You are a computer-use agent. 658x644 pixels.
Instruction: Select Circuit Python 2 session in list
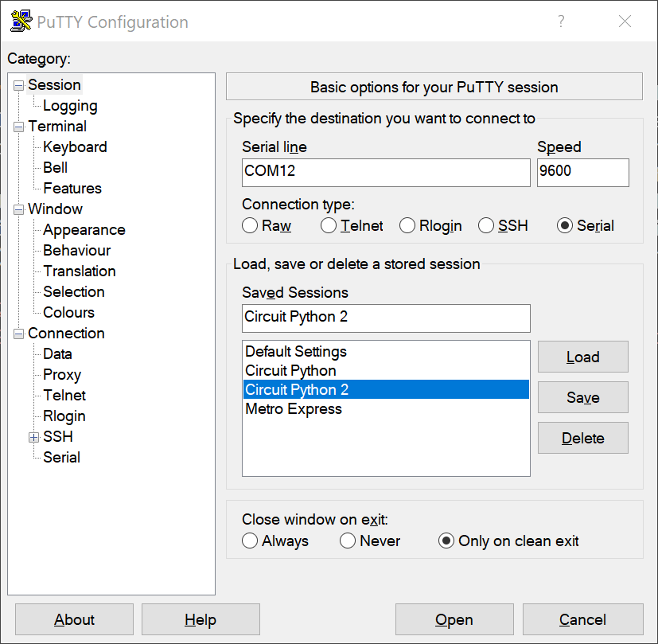386,389
